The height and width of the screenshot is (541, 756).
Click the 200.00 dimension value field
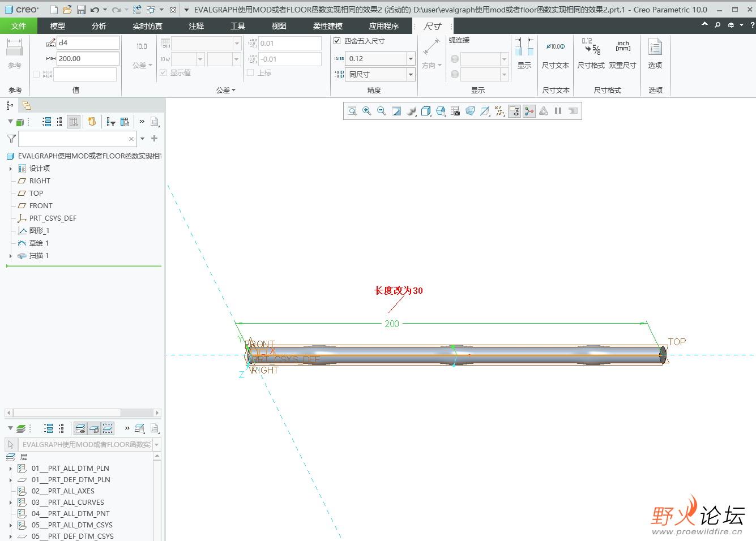(x=88, y=58)
